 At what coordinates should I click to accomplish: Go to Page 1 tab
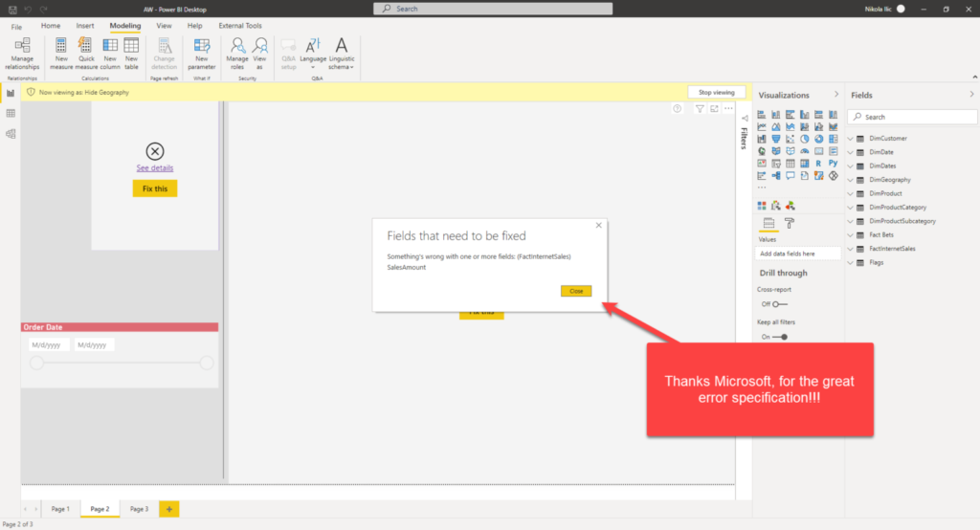tap(60, 509)
